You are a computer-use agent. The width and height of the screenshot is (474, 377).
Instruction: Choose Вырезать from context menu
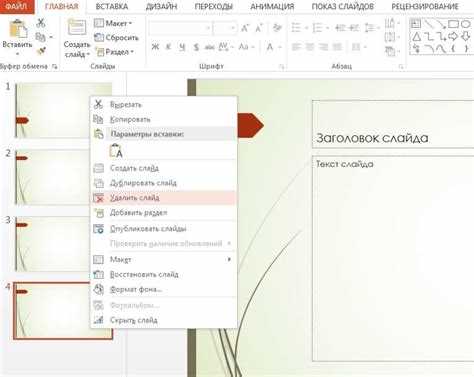(163, 105)
